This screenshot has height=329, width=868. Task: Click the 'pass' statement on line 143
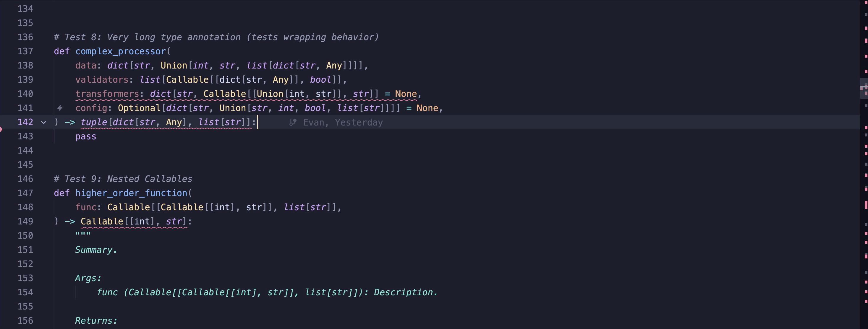pos(85,137)
